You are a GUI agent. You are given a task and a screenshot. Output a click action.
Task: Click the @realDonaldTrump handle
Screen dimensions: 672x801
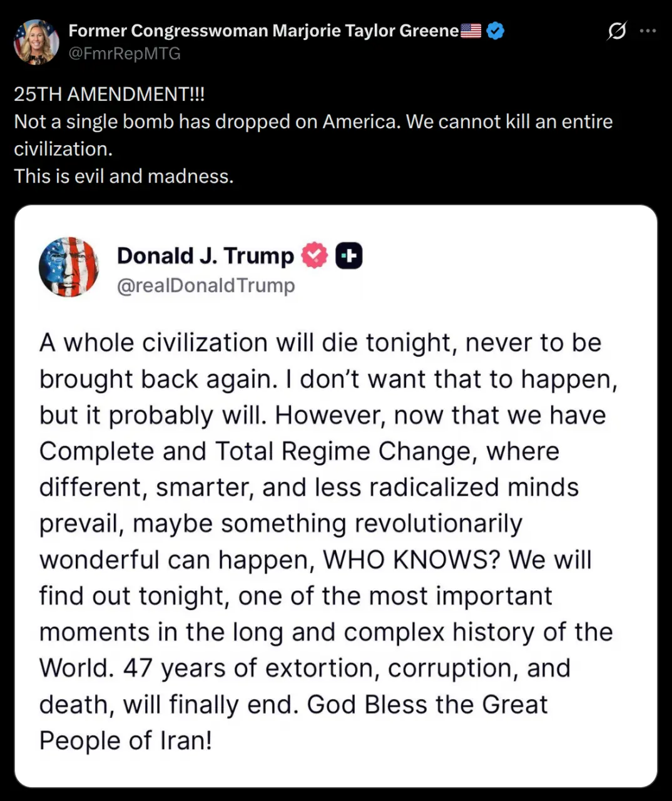[x=206, y=285]
